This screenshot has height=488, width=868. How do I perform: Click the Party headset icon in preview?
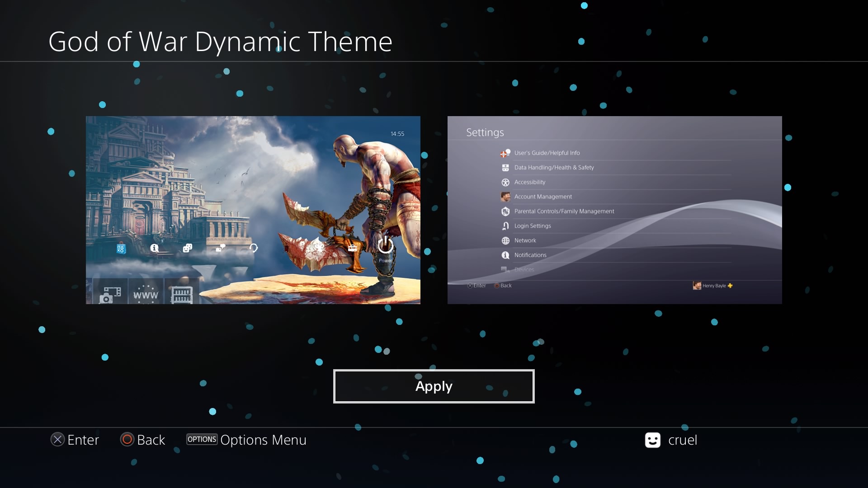click(253, 248)
